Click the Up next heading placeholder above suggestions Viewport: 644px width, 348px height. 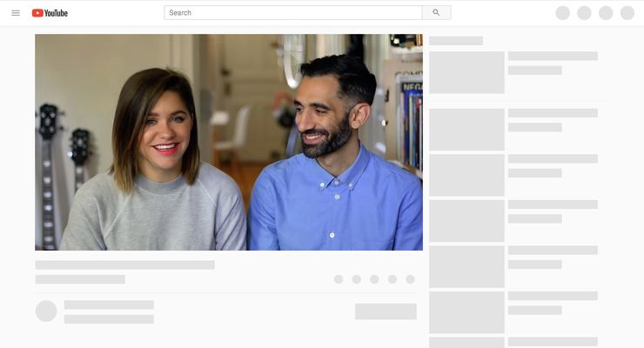point(456,41)
